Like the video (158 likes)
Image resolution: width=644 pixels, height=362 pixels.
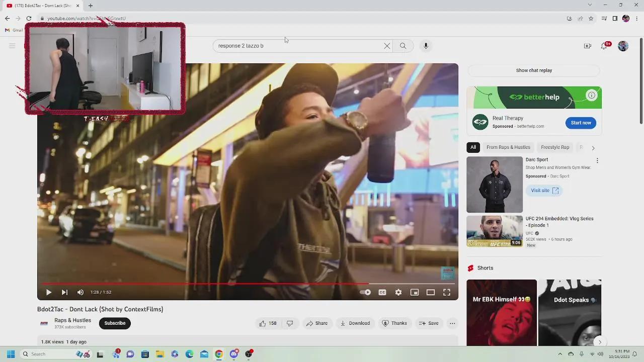point(268,323)
